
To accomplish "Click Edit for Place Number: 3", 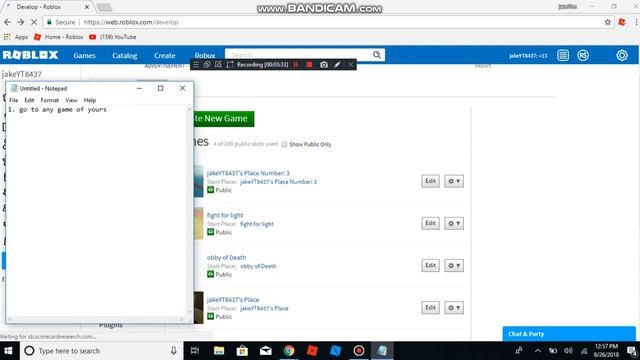I will 431,181.
